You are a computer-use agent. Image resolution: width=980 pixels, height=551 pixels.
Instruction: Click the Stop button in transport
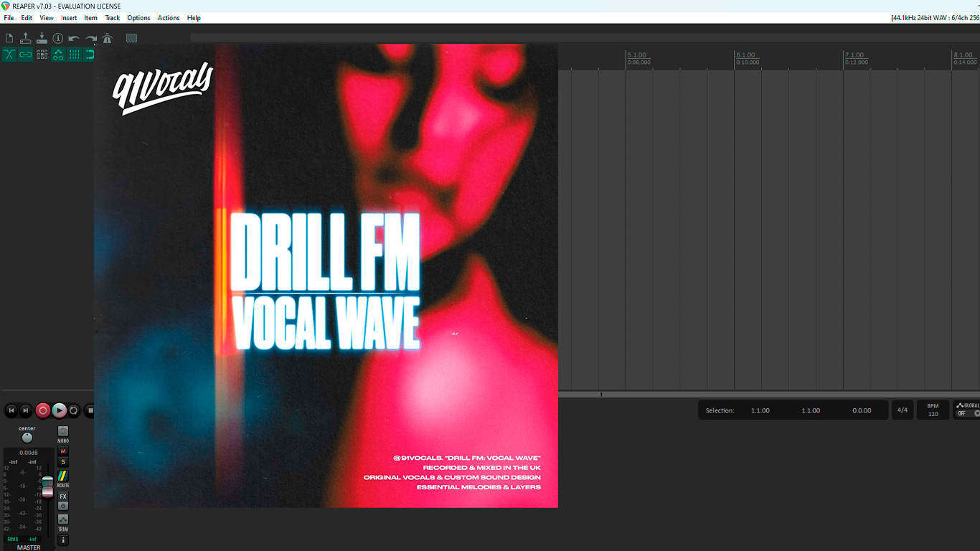click(90, 410)
